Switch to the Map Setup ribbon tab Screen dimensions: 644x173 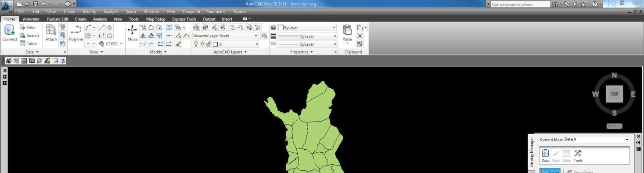pyautogui.click(x=156, y=19)
